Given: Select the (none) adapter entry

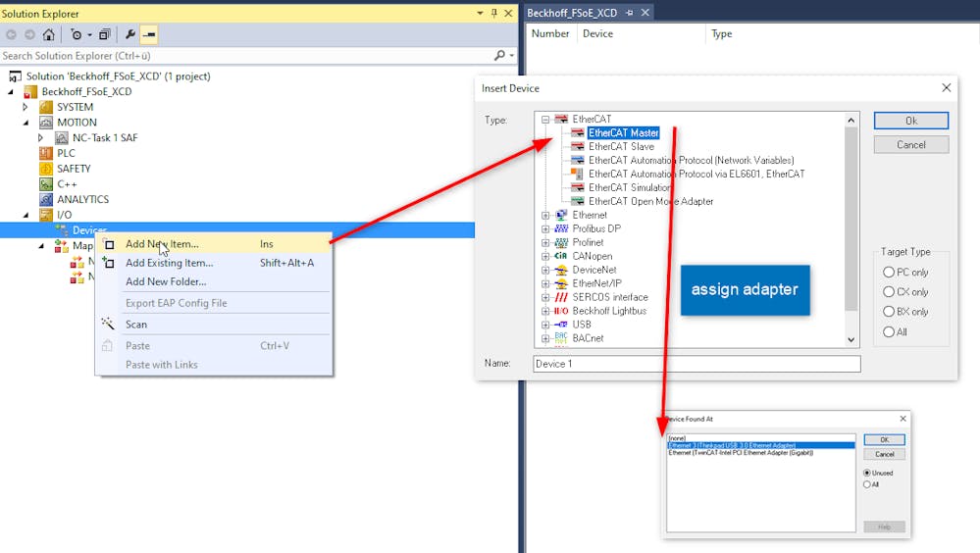Looking at the screenshot, I should (x=677, y=438).
